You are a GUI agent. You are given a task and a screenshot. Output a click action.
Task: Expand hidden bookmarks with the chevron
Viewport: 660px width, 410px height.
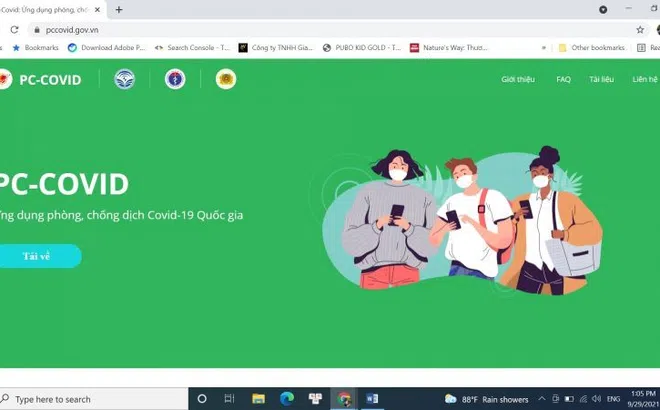pyautogui.click(x=543, y=48)
